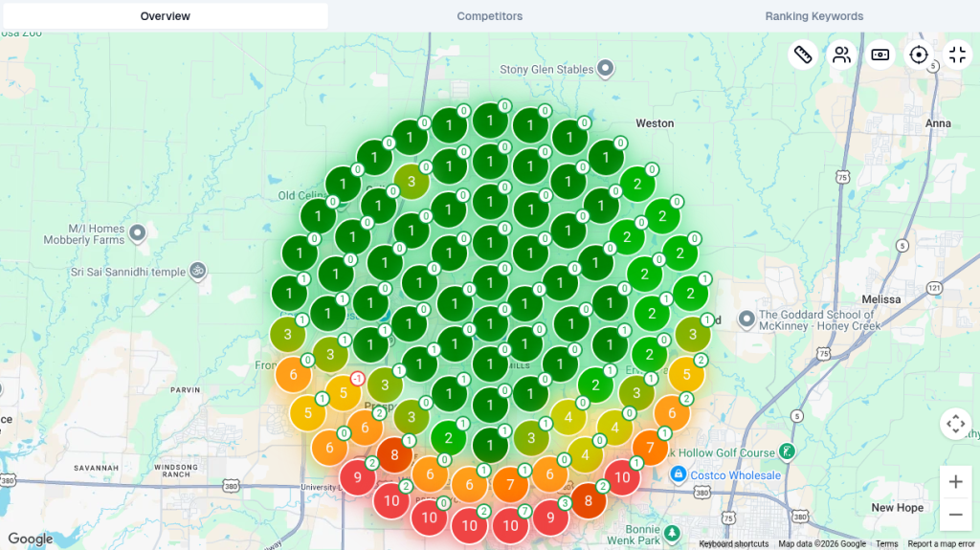Click Report a map error link
Screen dimensions: 980x550
click(x=941, y=543)
